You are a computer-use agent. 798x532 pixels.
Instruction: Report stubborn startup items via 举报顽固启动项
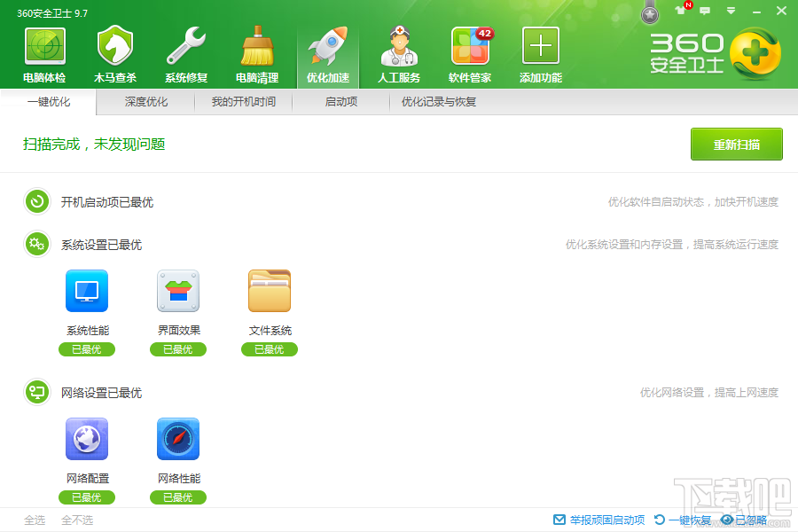607,521
